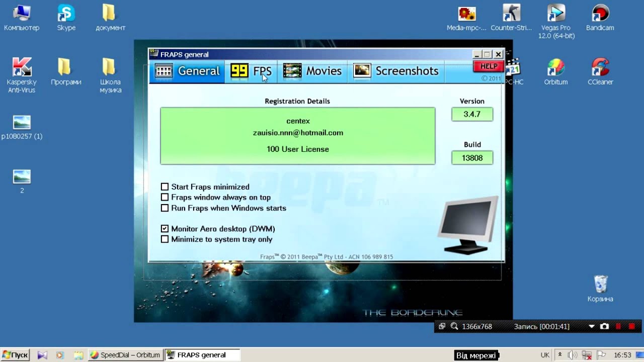Click the Bandicam magnifier icon
644x362 pixels.
[454, 326]
